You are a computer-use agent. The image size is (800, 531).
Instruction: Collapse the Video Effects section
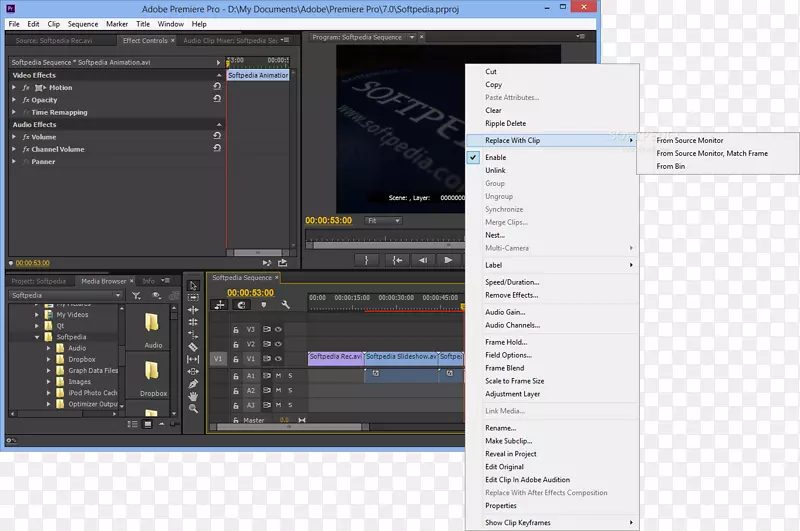tap(219, 75)
